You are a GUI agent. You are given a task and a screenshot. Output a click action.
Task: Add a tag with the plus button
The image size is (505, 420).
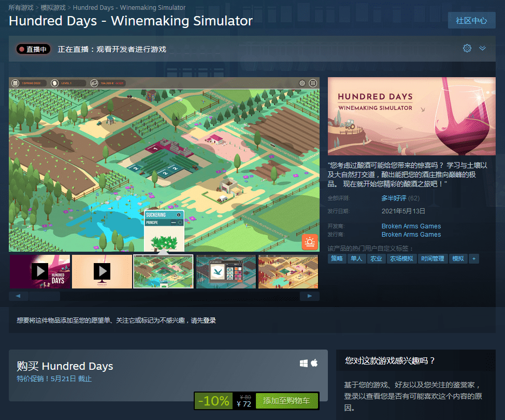474,258
